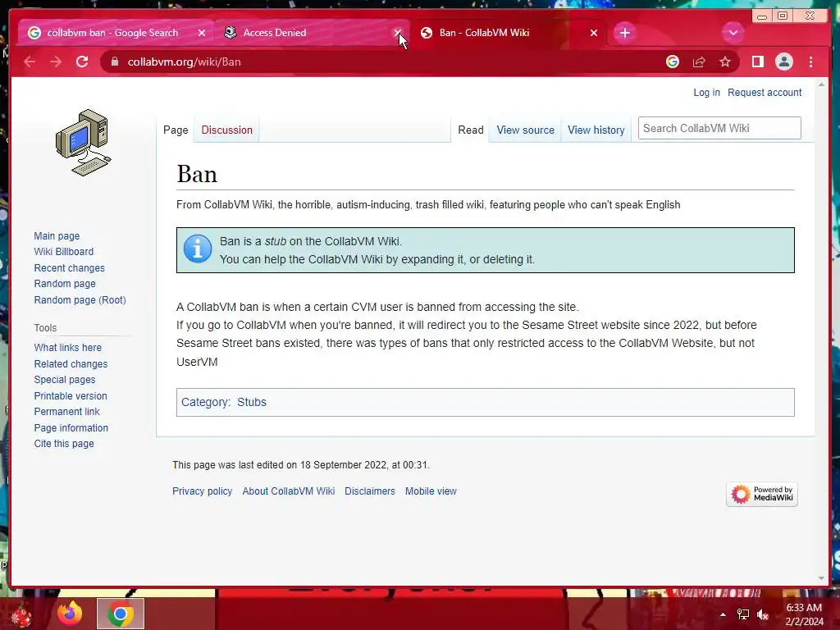Open the Chrome three-dot menu
This screenshot has height=630, width=840.
click(810, 62)
